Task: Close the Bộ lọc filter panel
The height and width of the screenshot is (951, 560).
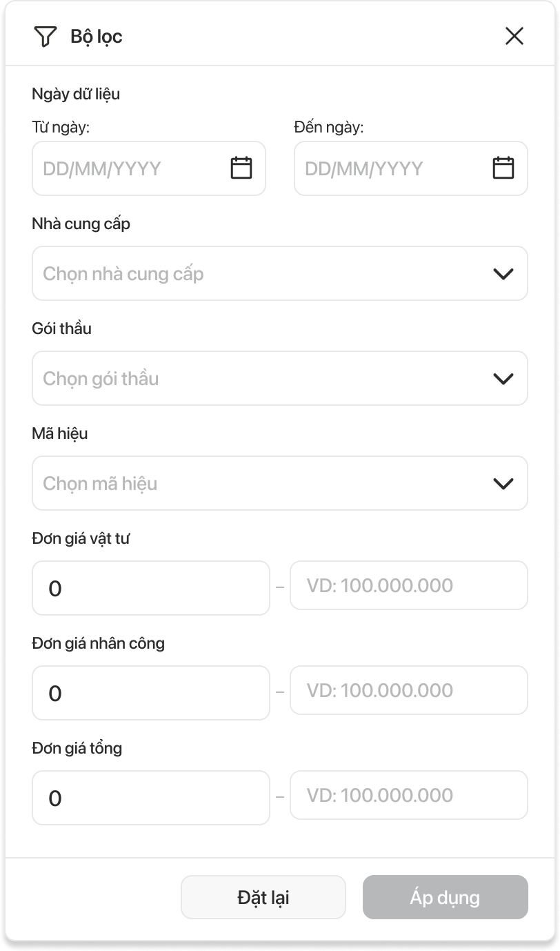Action: [x=514, y=36]
